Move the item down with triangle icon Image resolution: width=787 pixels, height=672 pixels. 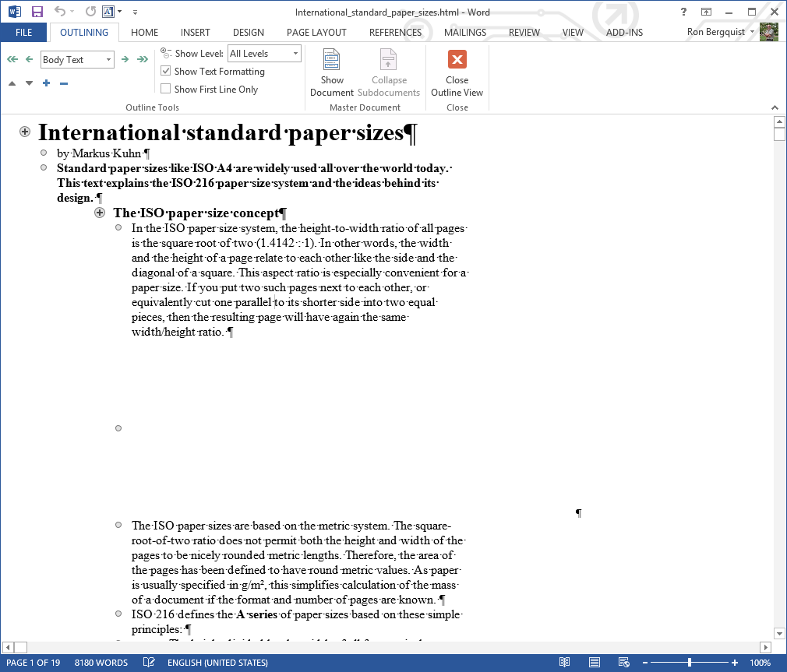[29, 83]
